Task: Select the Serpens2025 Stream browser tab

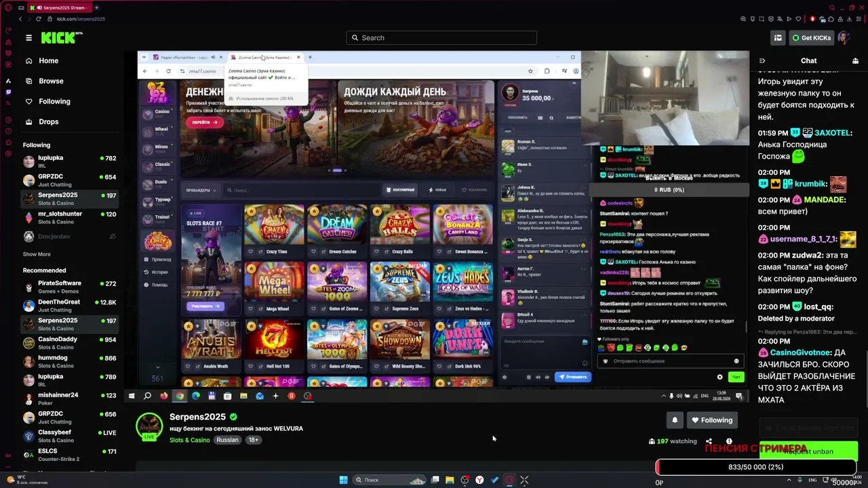Action: point(58,7)
